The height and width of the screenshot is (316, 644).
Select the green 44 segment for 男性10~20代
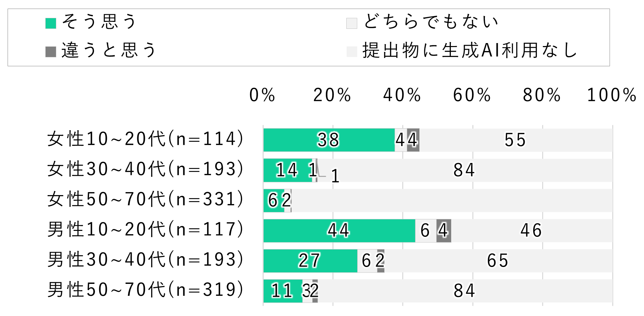tap(339, 231)
